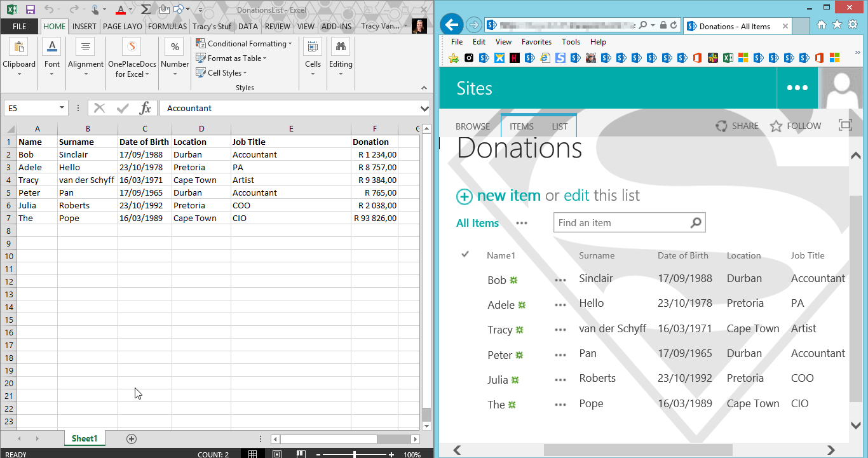Open the SharePoint suite bar ellipsis menu
868x458 pixels.
pyautogui.click(x=797, y=88)
